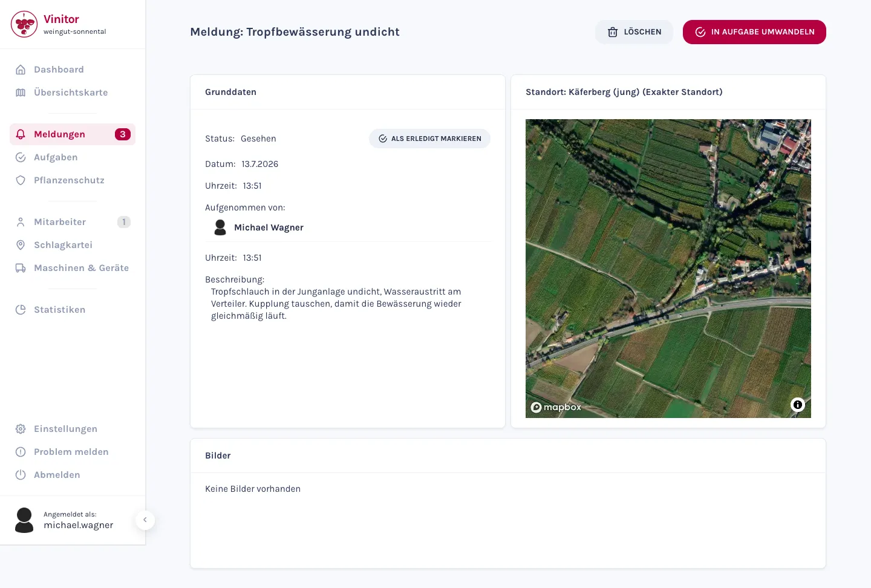This screenshot has width=871, height=588.
Task: Log out via Abmelden
Action: 73,475
